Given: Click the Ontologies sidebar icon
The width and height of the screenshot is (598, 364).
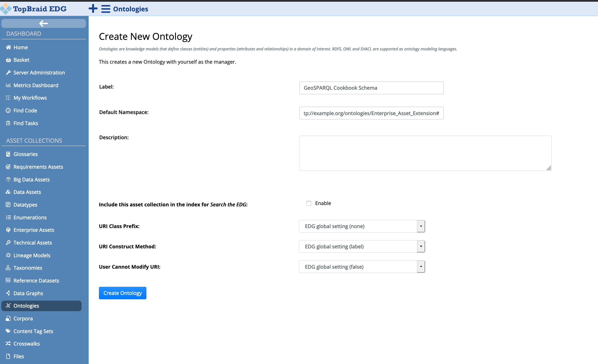Looking at the screenshot, I should click(8, 305).
